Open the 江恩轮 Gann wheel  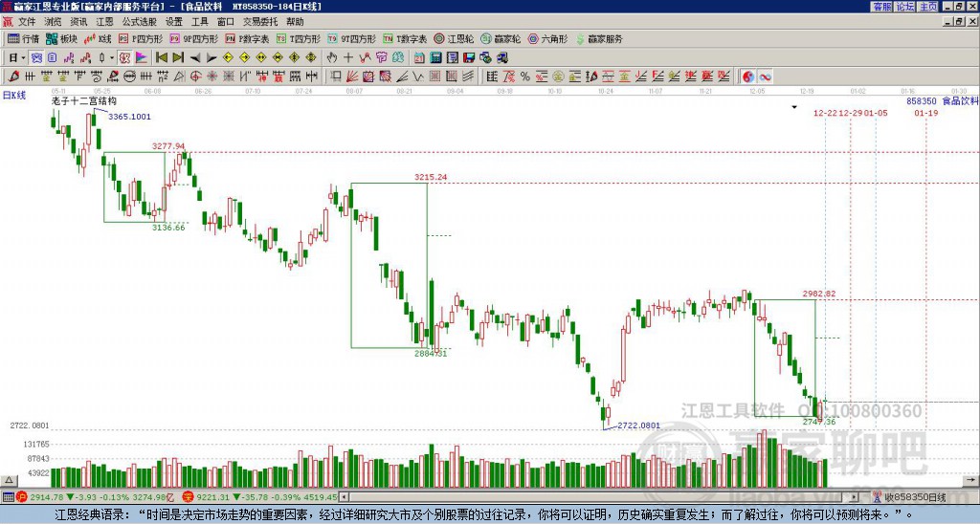tap(454, 38)
